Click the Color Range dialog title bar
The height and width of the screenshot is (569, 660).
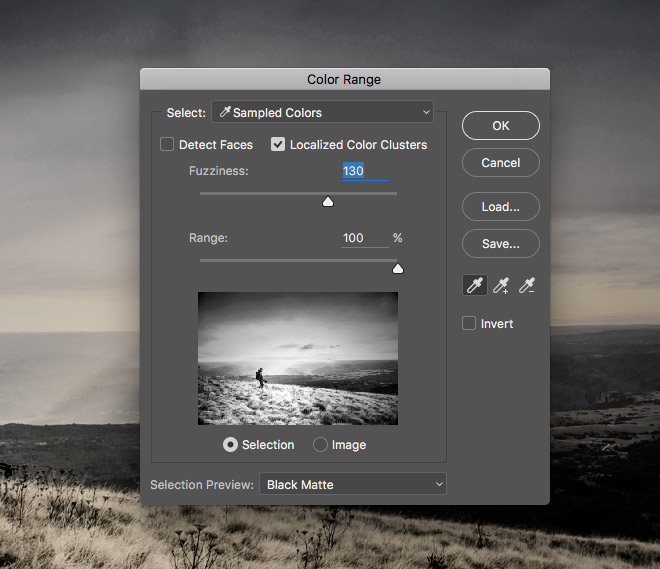pos(344,79)
